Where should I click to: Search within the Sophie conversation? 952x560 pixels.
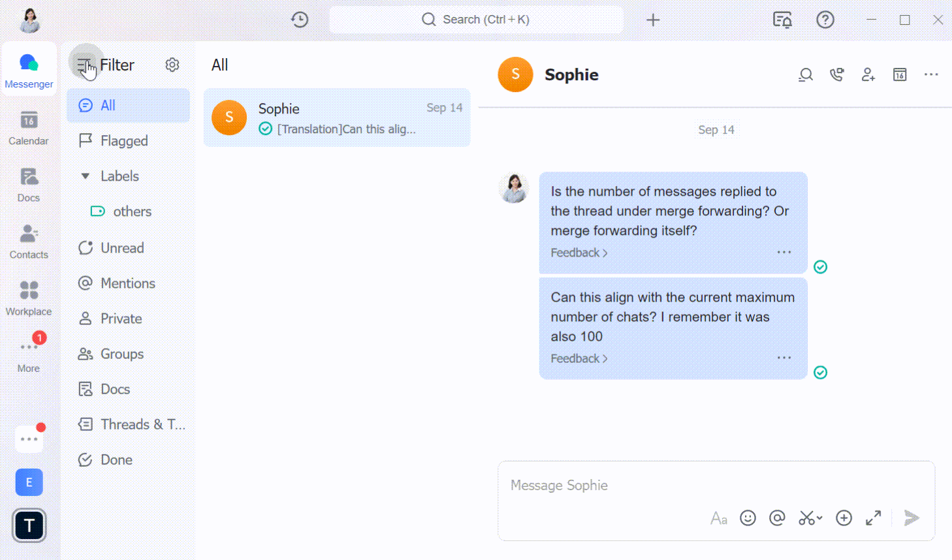(x=805, y=74)
